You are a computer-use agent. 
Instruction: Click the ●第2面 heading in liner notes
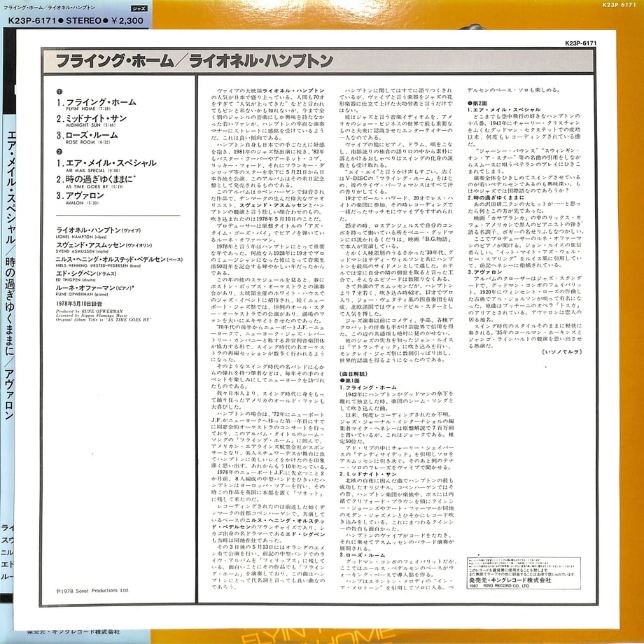(x=477, y=103)
